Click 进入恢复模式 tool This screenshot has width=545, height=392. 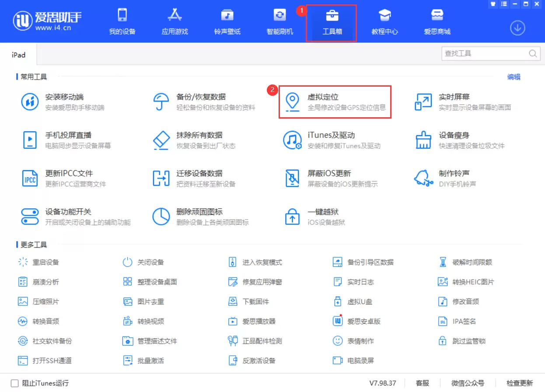[255, 262]
